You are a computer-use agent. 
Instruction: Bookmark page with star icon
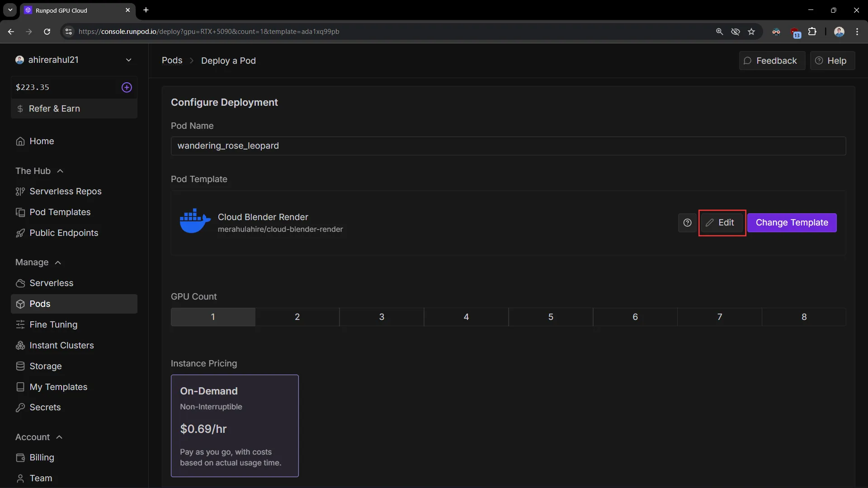751,32
